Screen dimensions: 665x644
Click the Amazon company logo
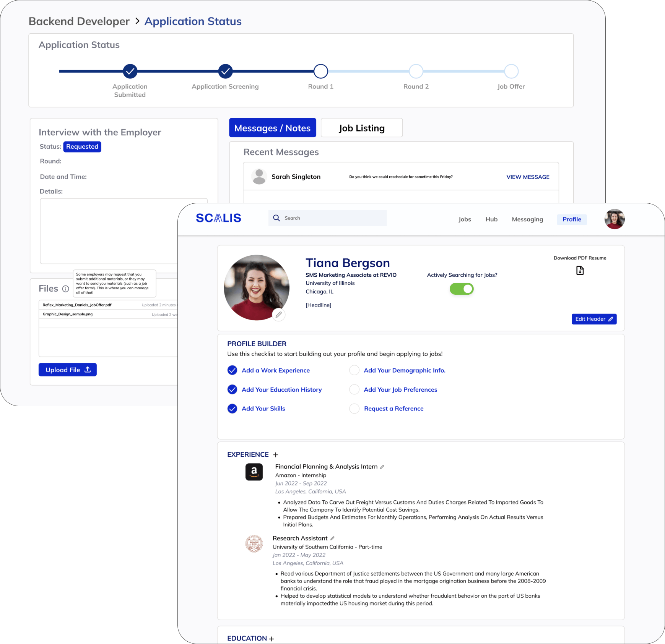[x=254, y=472]
